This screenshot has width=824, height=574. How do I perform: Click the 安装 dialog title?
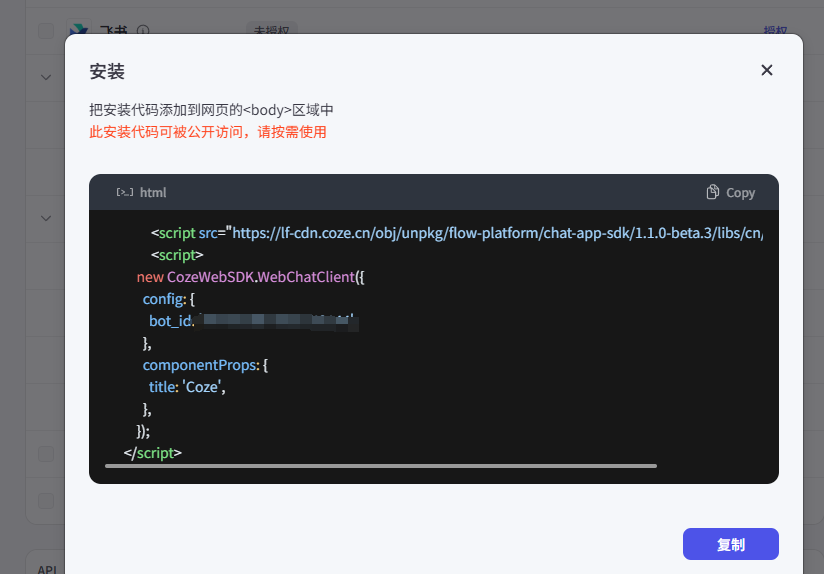click(x=107, y=71)
